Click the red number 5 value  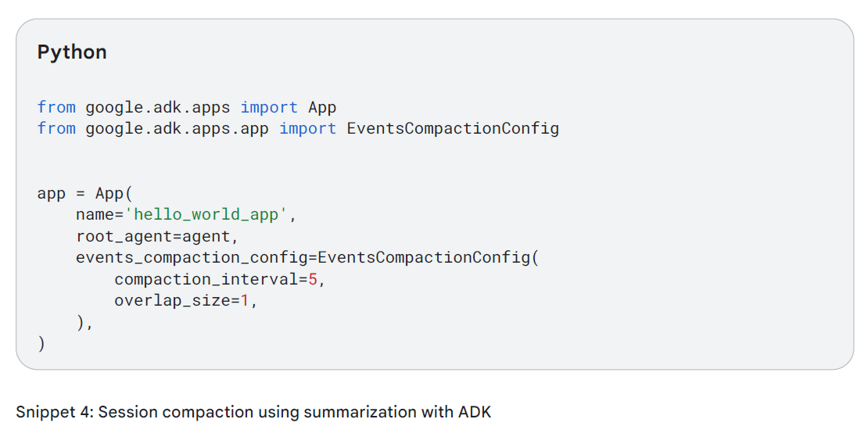(x=313, y=279)
